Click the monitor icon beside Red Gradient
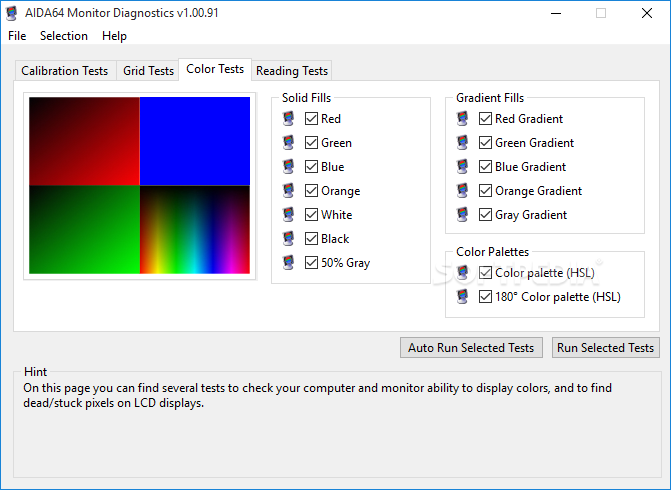The height and width of the screenshot is (490, 671). (x=463, y=119)
